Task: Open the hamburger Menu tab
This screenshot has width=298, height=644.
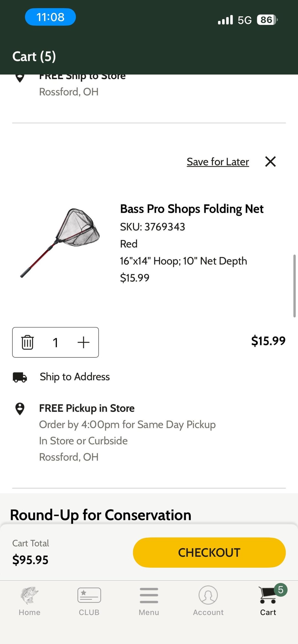Action: [x=149, y=601]
